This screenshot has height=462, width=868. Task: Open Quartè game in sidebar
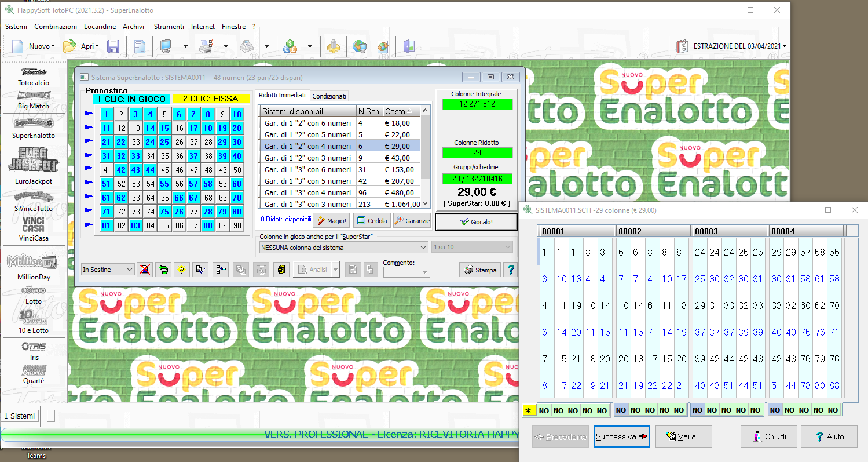34,375
